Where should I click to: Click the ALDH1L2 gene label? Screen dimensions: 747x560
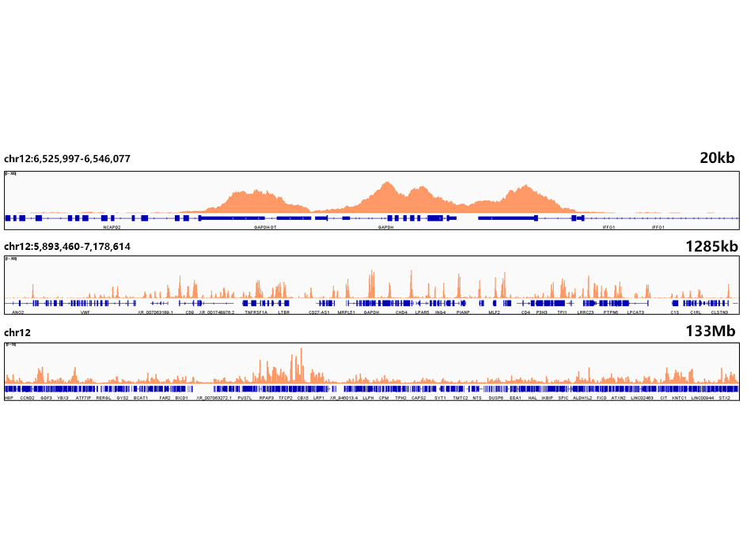582,398
